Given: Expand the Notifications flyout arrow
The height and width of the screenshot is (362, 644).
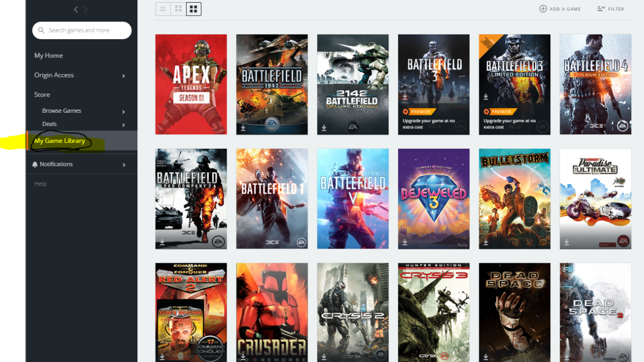Looking at the screenshot, I should click(x=123, y=164).
